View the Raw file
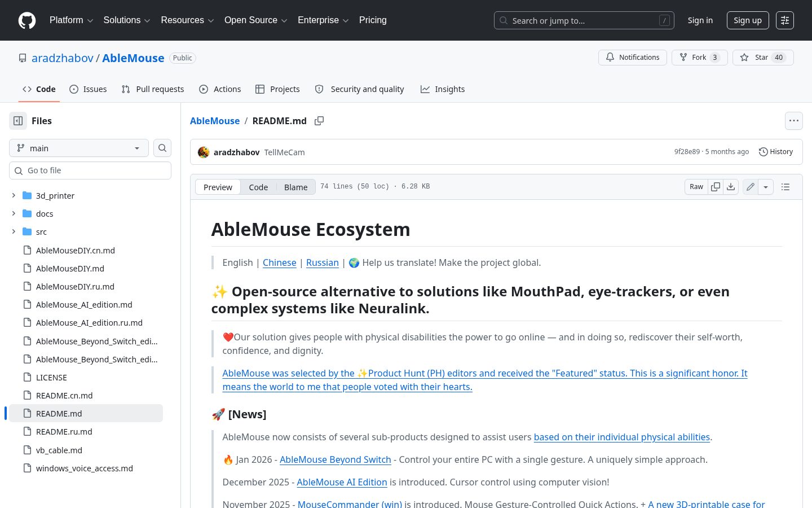The height and width of the screenshot is (508, 812). click(696, 187)
